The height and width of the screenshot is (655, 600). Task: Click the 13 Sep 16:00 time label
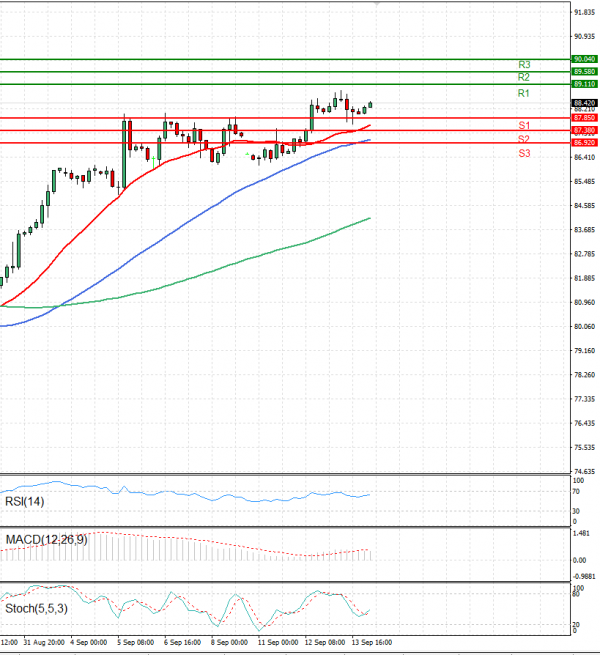[x=372, y=642]
